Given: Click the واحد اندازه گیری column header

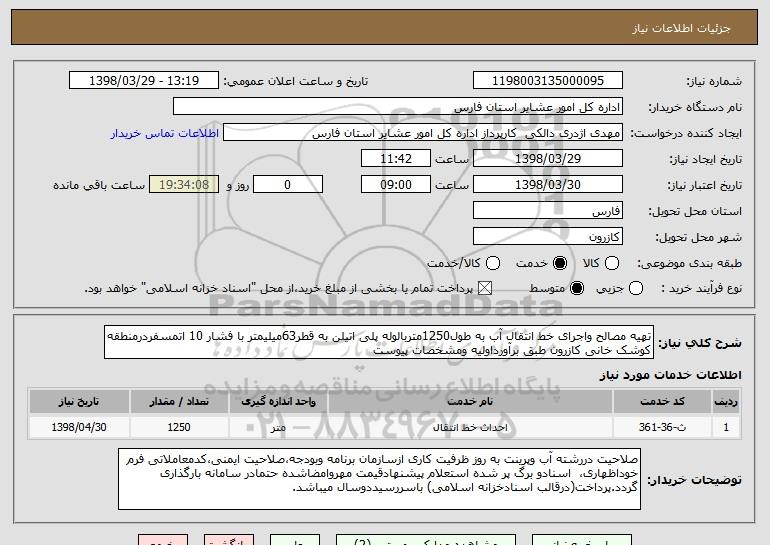Looking at the screenshot, I should (x=278, y=402).
